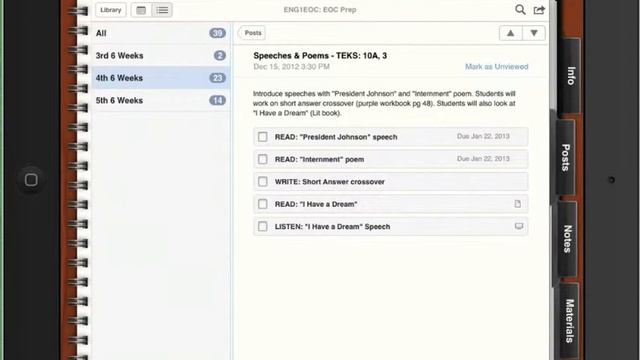The width and height of the screenshot is (640, 360).
Task: Open video icon on LISTEN Speech row
Action: coord(519,226)
